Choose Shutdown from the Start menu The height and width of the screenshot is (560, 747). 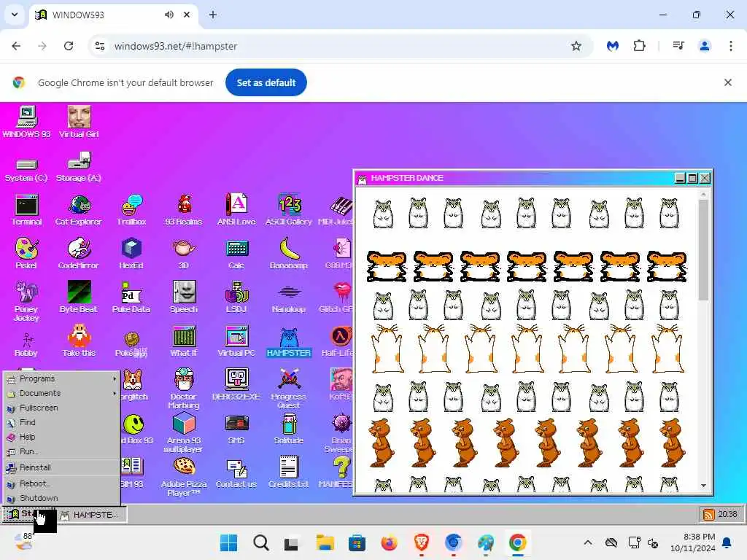(x=61, y=498)
